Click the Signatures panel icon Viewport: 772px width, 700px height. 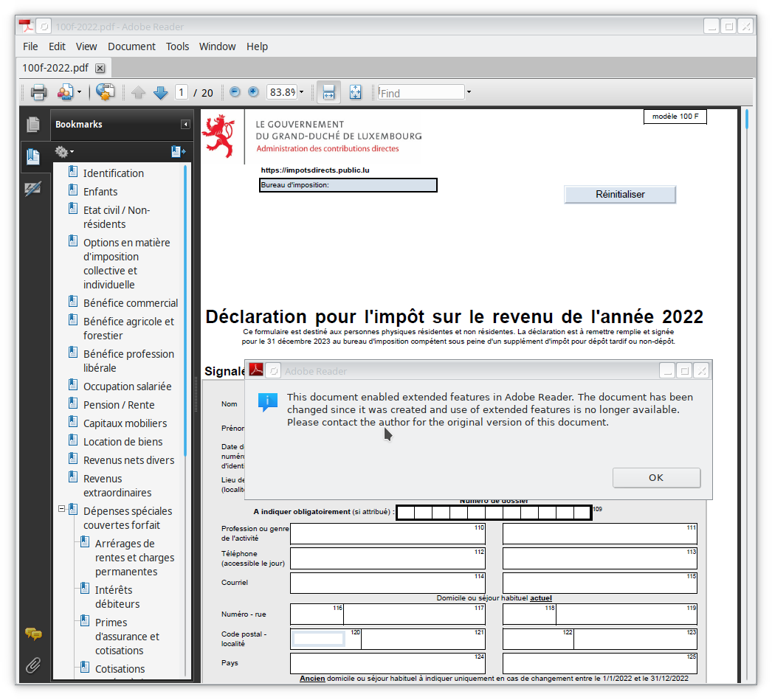32,189
